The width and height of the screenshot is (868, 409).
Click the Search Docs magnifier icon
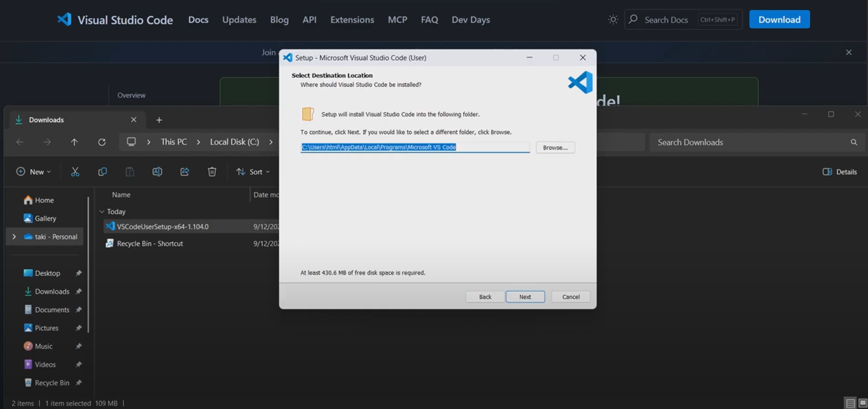pyautogui.click(x=633, y=19)
